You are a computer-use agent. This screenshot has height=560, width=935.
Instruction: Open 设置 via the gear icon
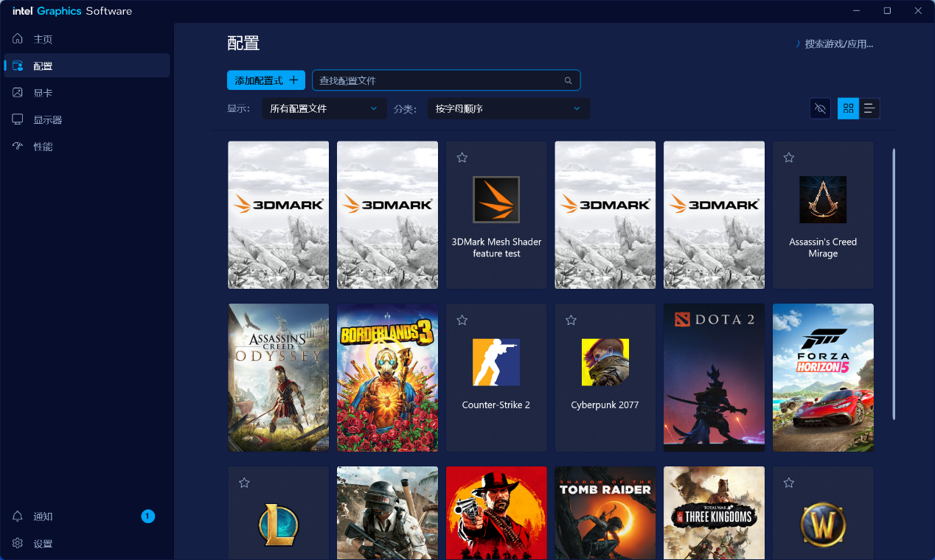[x=18, y=544]
